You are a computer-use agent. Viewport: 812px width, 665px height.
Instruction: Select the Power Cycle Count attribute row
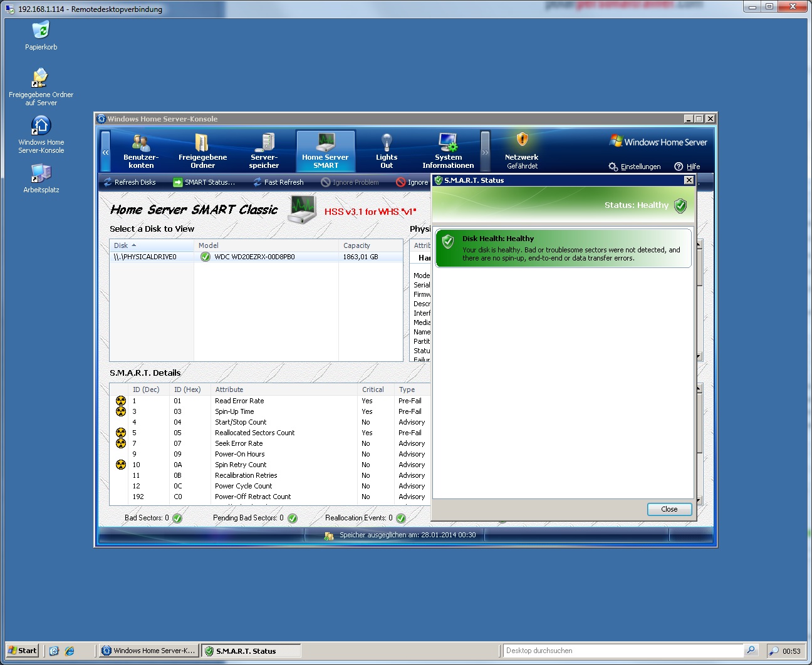pos(270,486)
